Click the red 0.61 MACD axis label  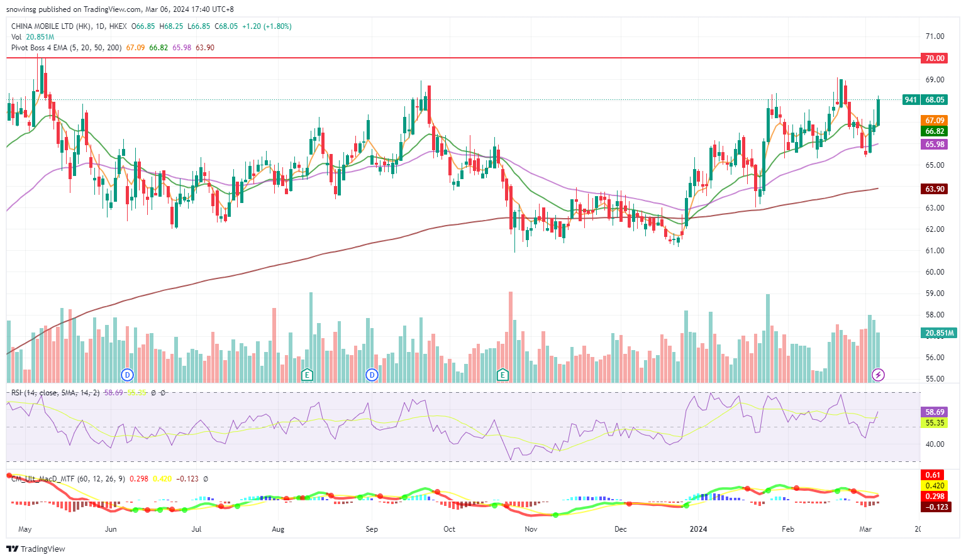(933, 475)
